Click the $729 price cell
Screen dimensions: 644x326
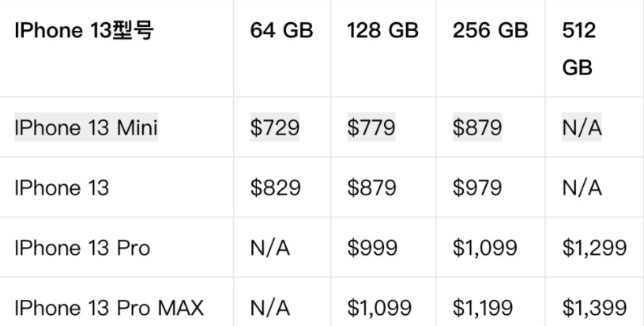pyautogui.click(x=275, y=127)
